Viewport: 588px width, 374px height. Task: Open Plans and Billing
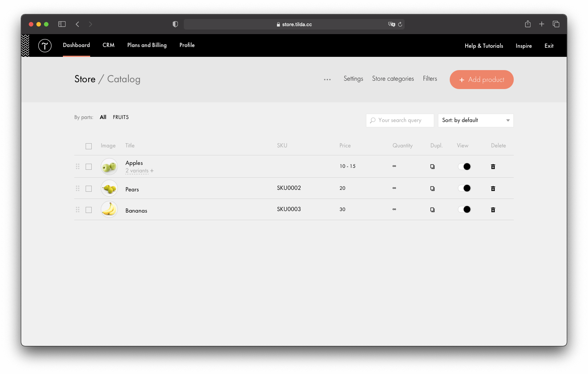pyautogui.click(x=147, y=45)
